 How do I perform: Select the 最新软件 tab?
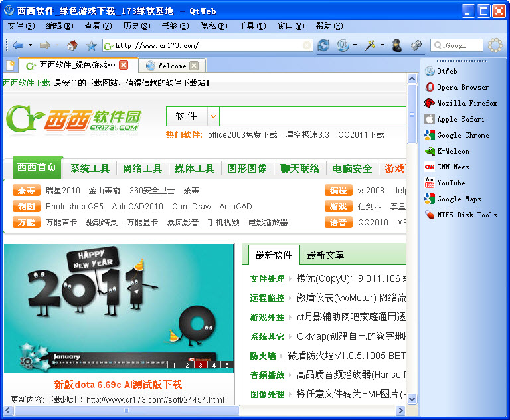tap(274, 255)
